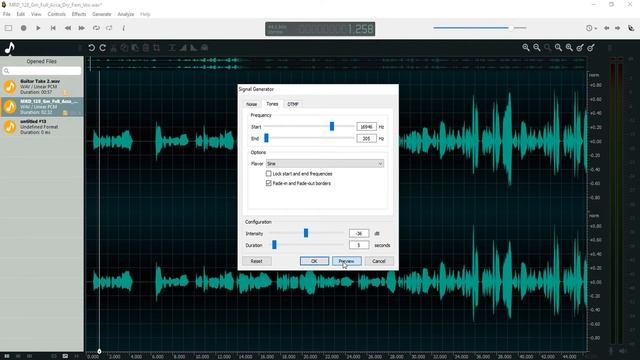Click the Duration seconds field
Screen dimensions: 640x360
tap(359, 245)
